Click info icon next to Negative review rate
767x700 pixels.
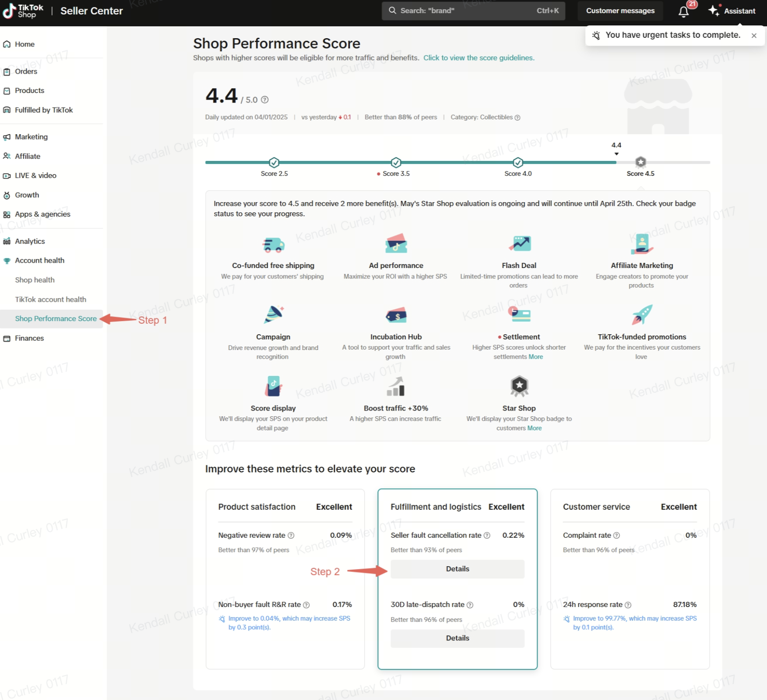(291, 536)
